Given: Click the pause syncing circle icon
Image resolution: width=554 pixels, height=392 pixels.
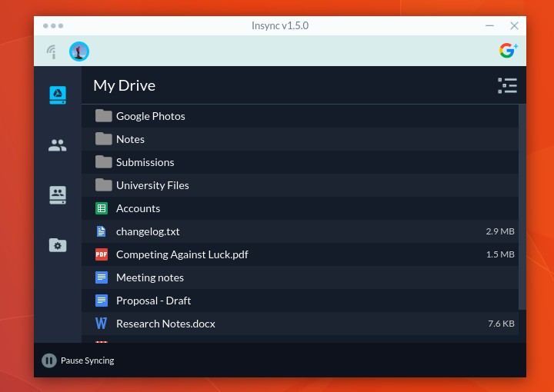Looking at the screenshot, I should coord(49,360).
